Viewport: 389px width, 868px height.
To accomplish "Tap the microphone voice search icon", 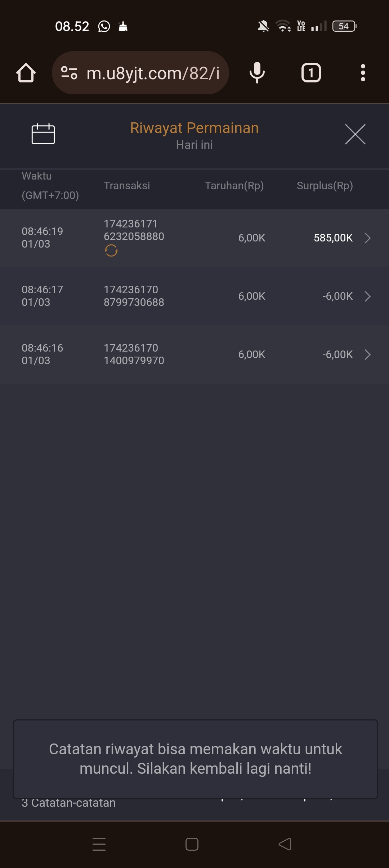I will click(257, 73).
